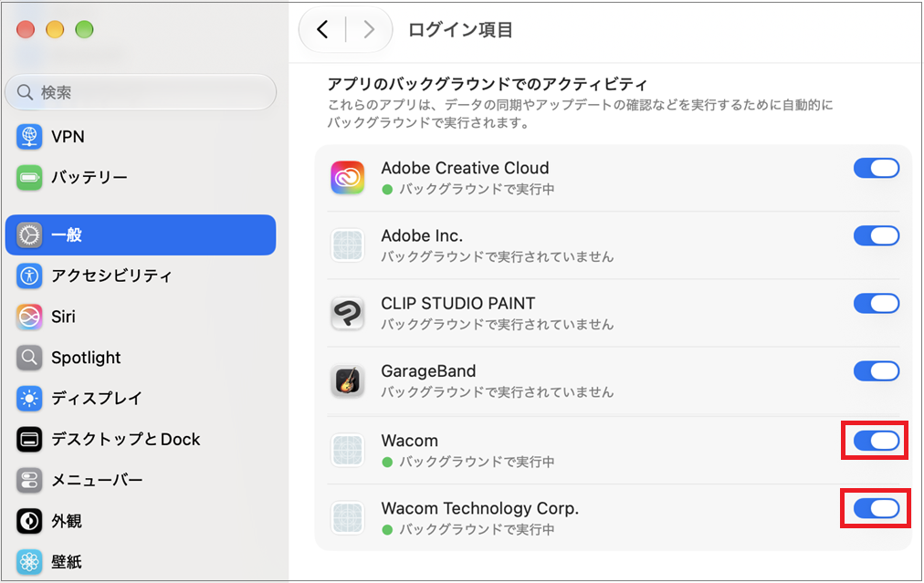The height and width of the screenshot is (583, 924).
Task: Click the Accessibility icon in sidebar
Action: (x=29, y=276)
